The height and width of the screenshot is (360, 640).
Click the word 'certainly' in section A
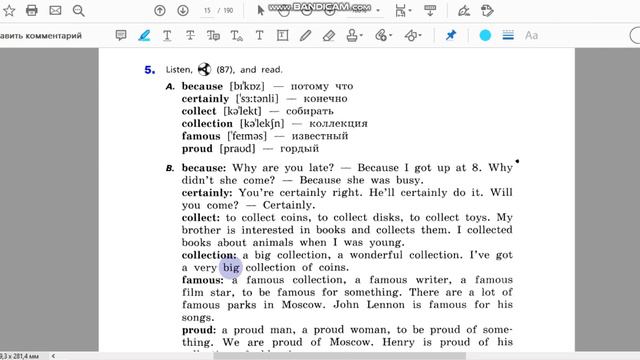pyautogui.click(x=205, y=99)
